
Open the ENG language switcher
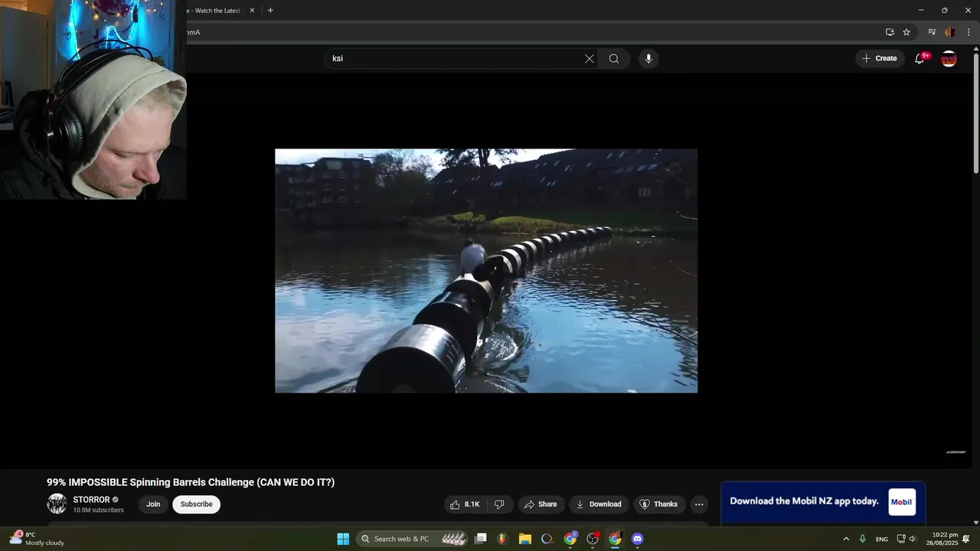click(882, 539)
